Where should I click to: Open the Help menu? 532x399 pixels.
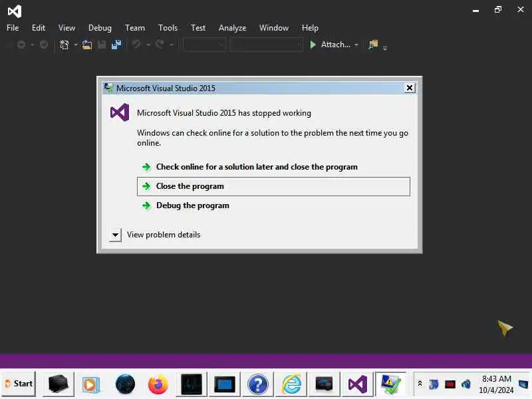(310, 28)
